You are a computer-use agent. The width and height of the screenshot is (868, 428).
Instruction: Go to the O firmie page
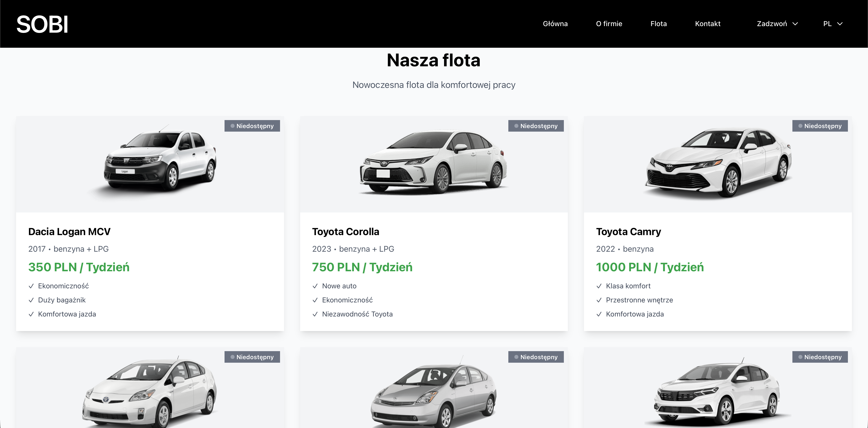coord(609,24)
